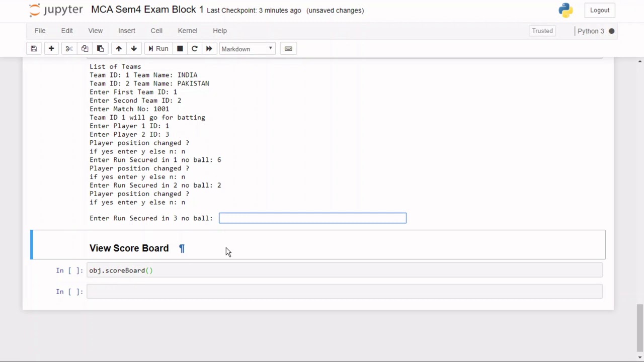644x362 pixels.
Task: Click 'Team ID 1 will go for batting' line
Action: [147, 118]
